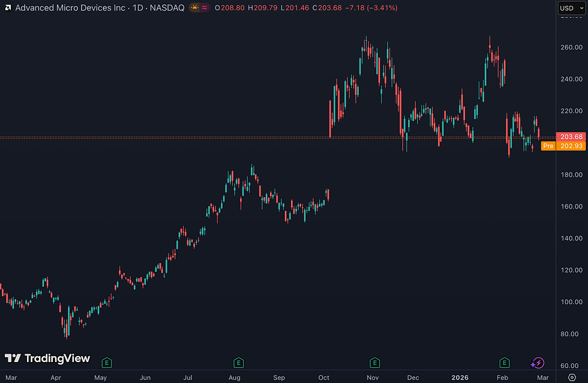Viewport: 588px width, 383px height.
Task: Select the 2026 label on the time axis
Action: (x=460, y=378)
